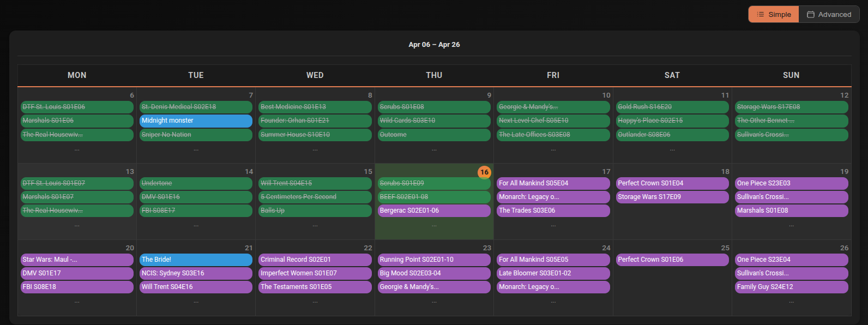The width and height of the screenshot is (868, 325).
Task: Open The Late Offices S03E08 entry
Action: 553,135
